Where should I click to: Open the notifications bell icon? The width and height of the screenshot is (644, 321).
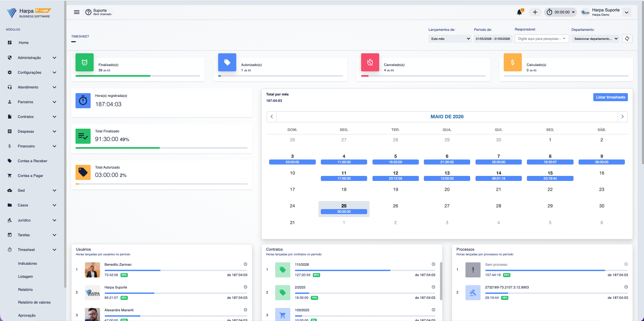coord(519,12)
